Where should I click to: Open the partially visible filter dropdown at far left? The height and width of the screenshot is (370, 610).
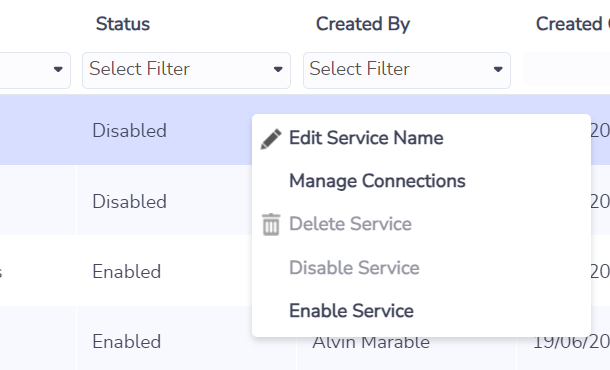[x=35, y=70]
